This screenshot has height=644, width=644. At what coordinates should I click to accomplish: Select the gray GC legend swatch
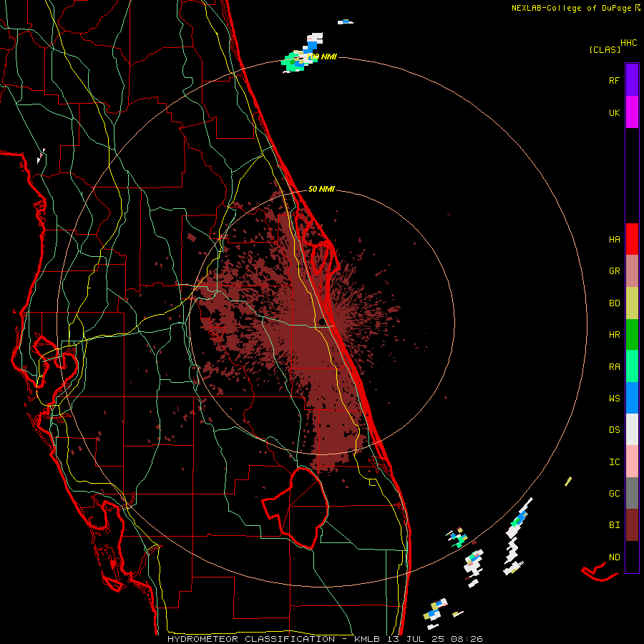pos(632,493)
